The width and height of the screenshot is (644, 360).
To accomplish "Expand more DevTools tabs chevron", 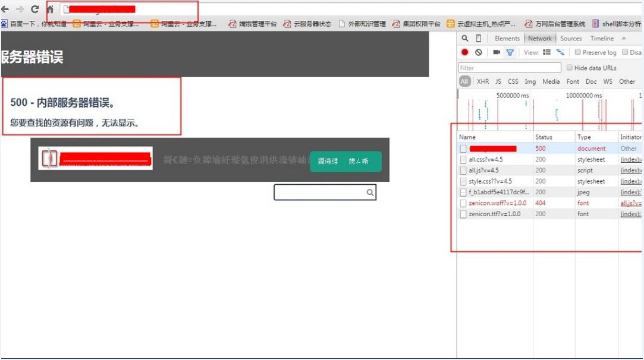I will click(x=624, y=39).
